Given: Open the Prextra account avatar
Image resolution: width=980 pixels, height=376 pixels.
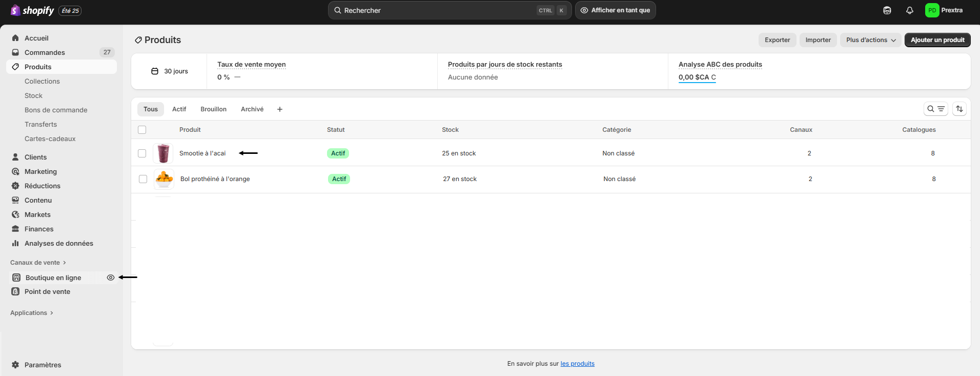Looking at the screenshot, I should (932, 10).
